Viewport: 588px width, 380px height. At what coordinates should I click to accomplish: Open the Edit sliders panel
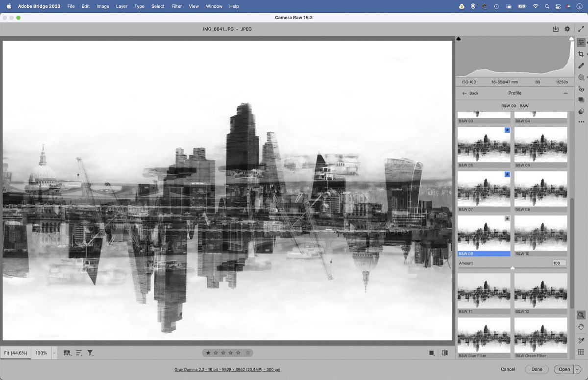(581, 43)
